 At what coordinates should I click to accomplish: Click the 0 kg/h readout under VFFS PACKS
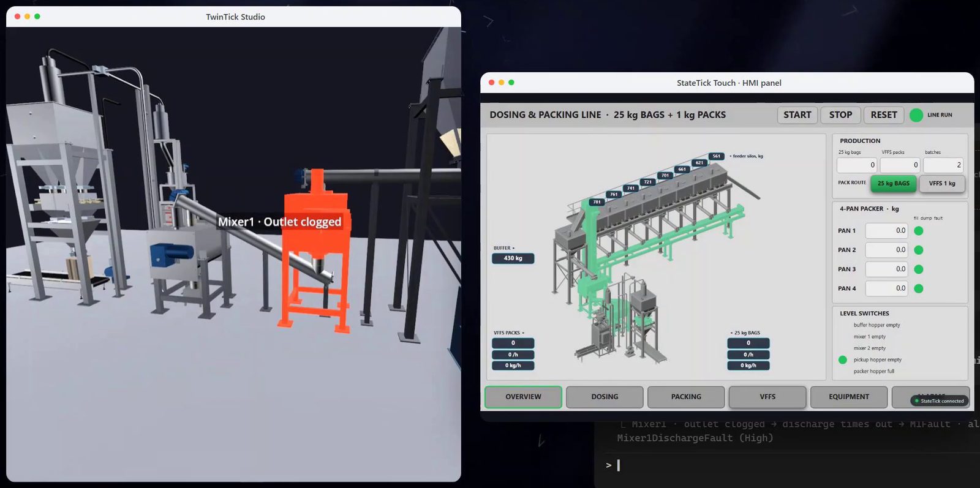pyautogui.click(x=513, y=366)
